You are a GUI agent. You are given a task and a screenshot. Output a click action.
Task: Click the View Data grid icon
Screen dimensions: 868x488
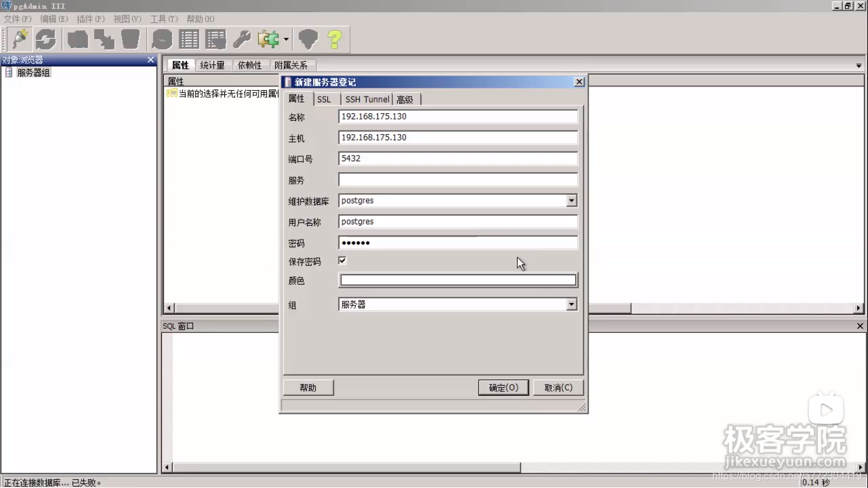point(188,39)
